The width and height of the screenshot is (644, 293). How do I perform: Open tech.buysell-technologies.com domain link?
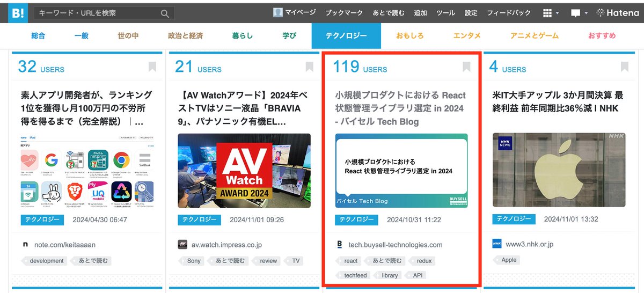(396, 245)
